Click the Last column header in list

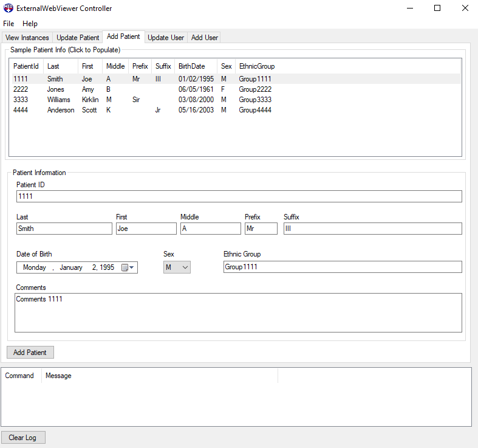pyautogui.click(x=60, y=66)
